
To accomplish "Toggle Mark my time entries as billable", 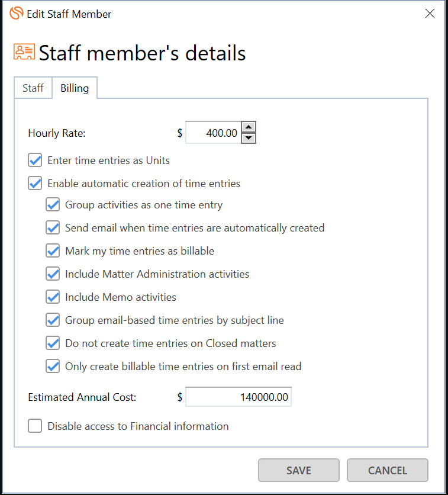I will coord(53,250).
